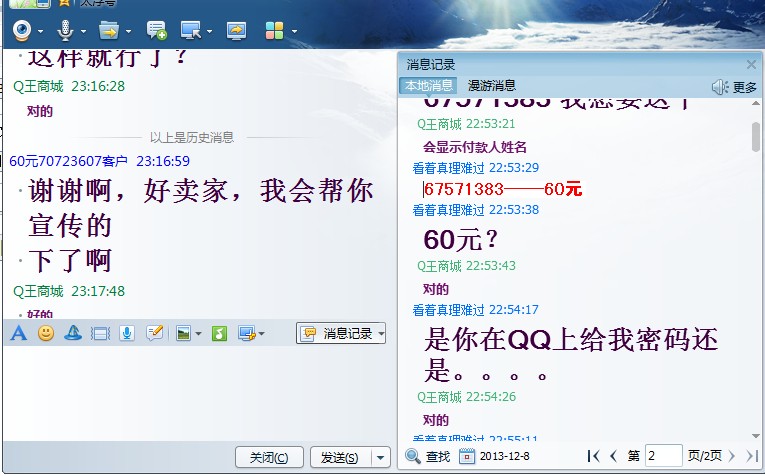
Task: Open the handwriting input notepad icon
Action: (x=155, y=334)
